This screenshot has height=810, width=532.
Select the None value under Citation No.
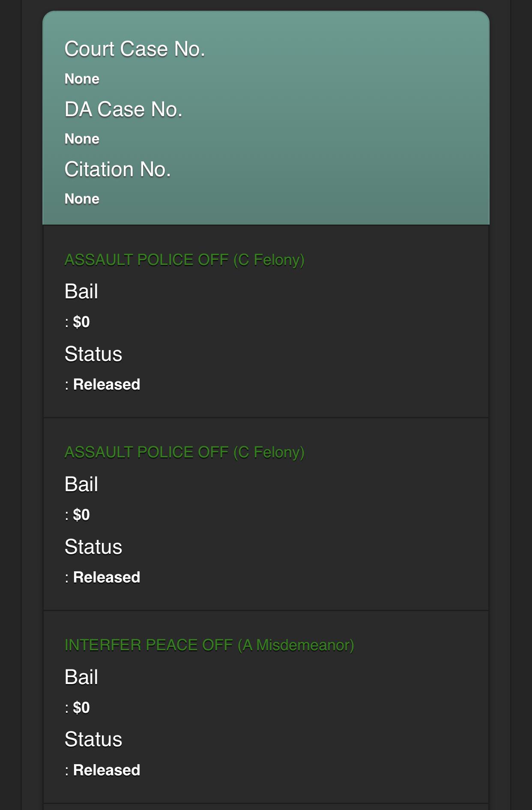(x=82, y=199)
